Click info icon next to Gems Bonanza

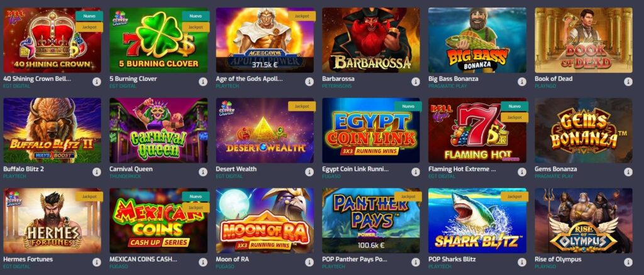pos(628,172)
